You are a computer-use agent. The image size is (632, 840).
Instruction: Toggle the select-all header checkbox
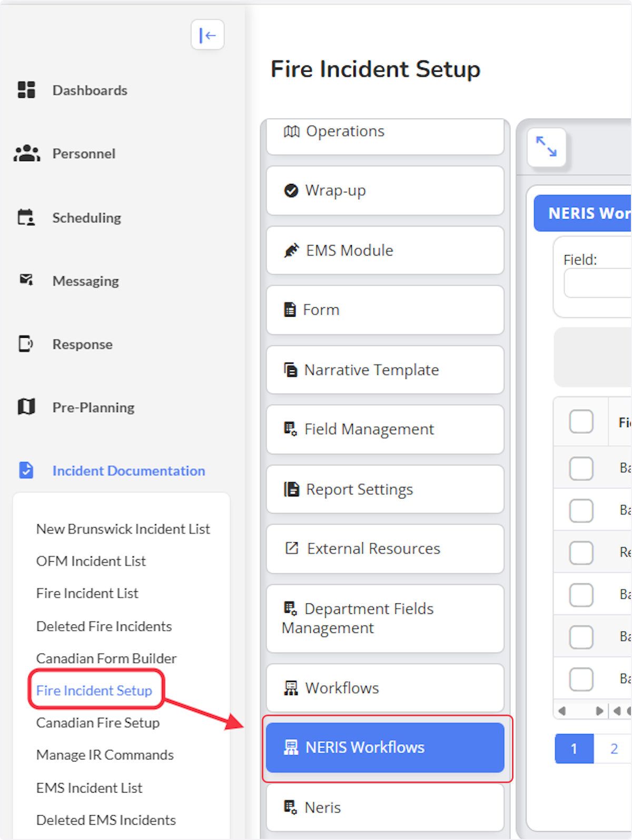point(581,422)
